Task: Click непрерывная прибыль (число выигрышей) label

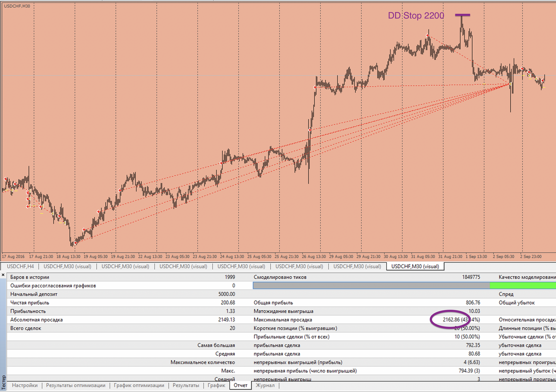Action: [306, 370]
